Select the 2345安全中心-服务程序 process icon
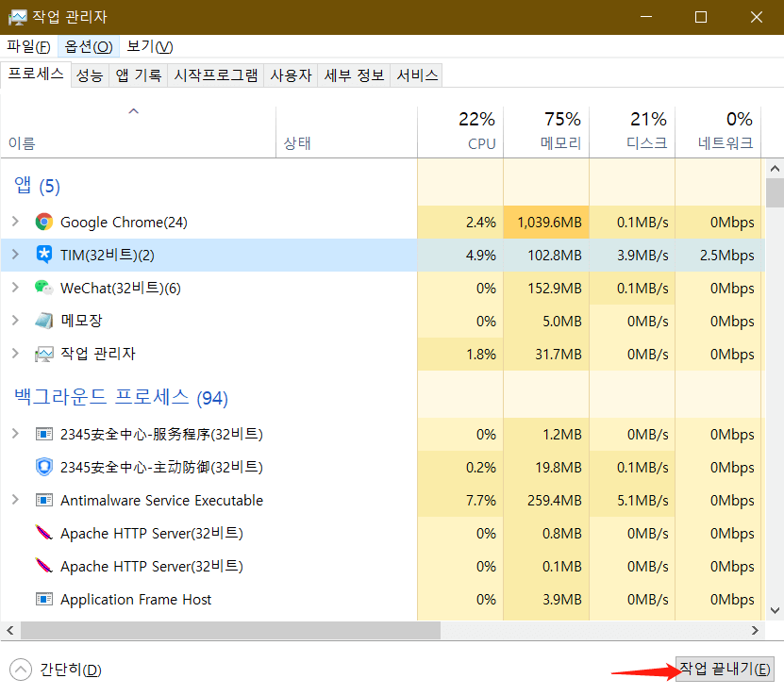This screenshot has width=784, height=695. click(x=43, y=434)
